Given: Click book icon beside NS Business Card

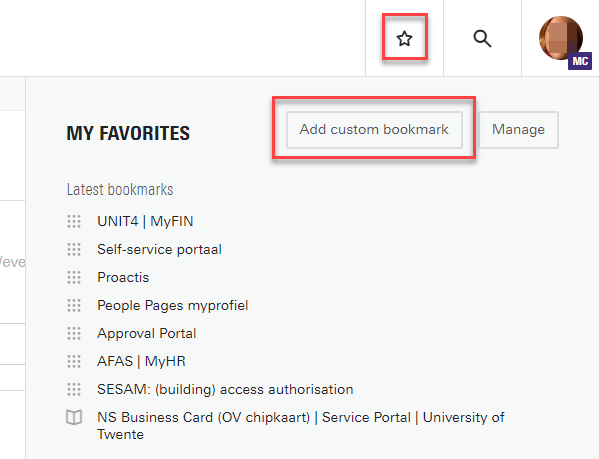Looking at the screenshot, I should [74, 417].
